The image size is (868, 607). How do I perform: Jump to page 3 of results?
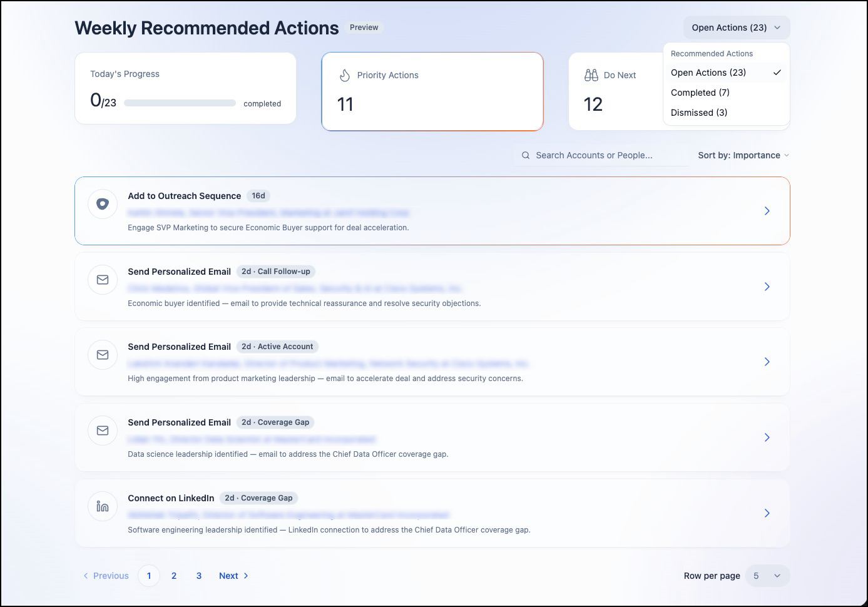tap(199, 576)
